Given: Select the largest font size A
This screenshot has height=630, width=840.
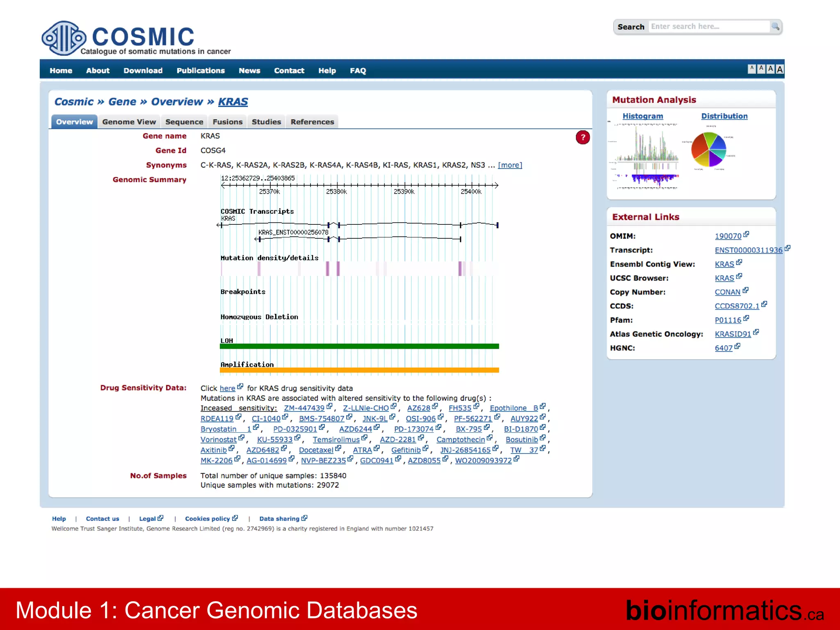Looking at the screenshot, I should (x=780, y=69).
